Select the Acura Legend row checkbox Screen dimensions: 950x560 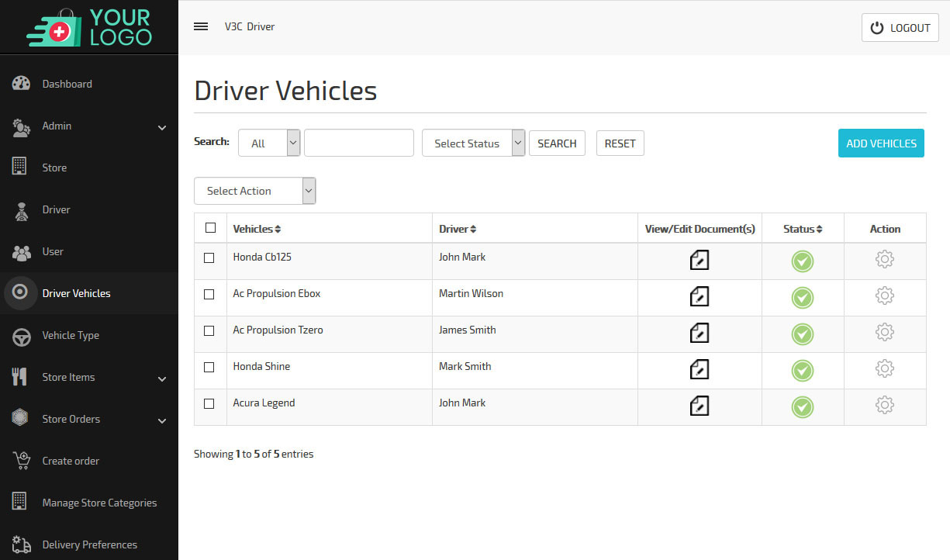[x=209, y=403]
